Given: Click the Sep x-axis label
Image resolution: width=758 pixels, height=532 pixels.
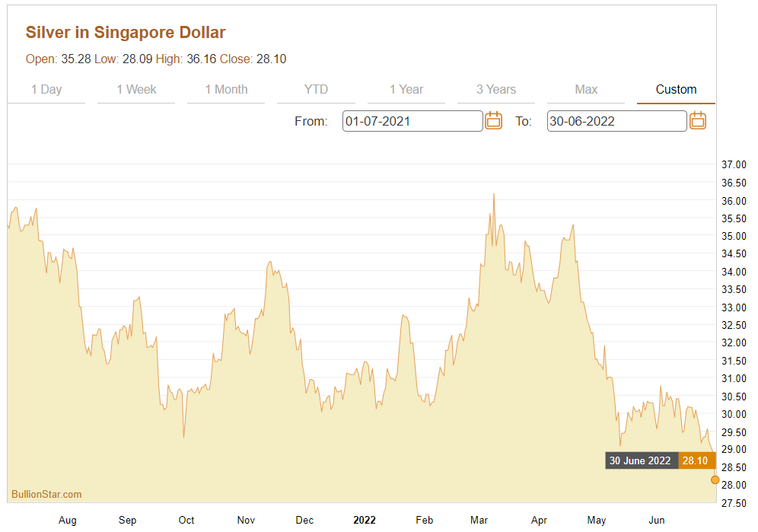Looking at the screenshot, I should [x=128, y=521].
